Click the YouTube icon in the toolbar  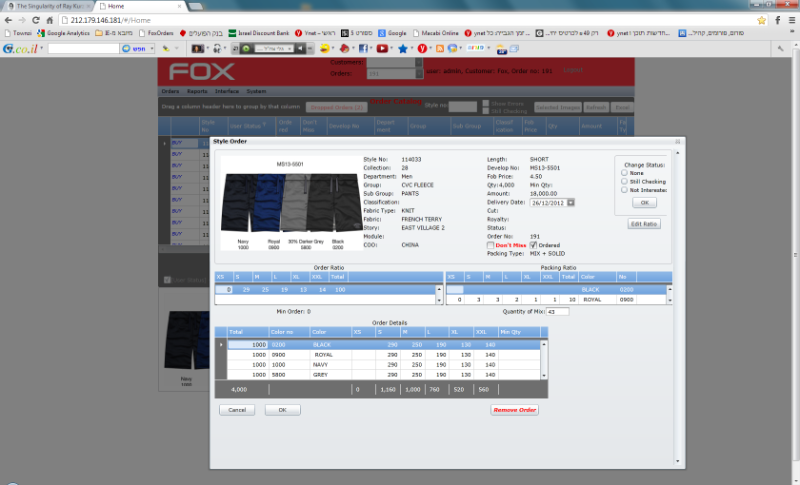click(x=382, y=48)
